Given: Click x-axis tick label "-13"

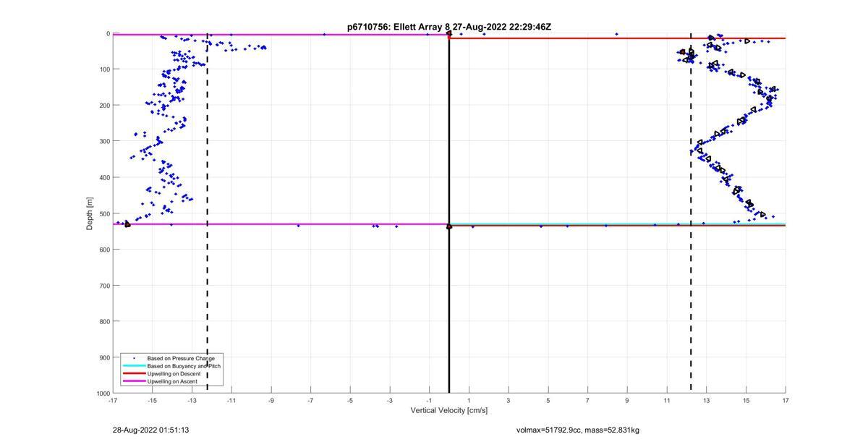Looking at the screenshot, I should (192, 400).
